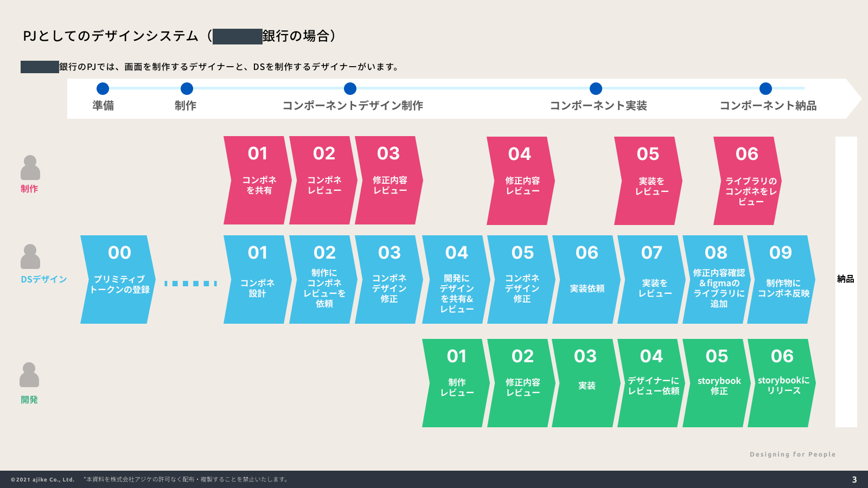Select the blue 06 実装依頼 step

(x=586, y=280)
